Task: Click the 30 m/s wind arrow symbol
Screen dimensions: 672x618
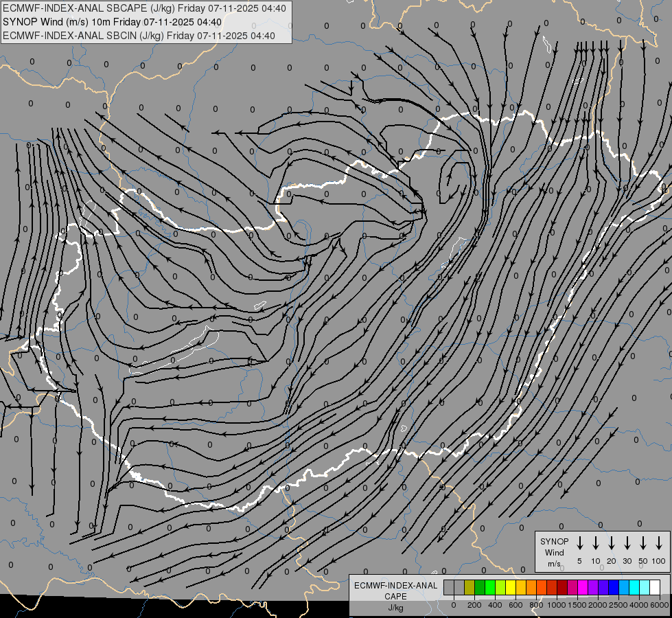Action: pos(627,542)
